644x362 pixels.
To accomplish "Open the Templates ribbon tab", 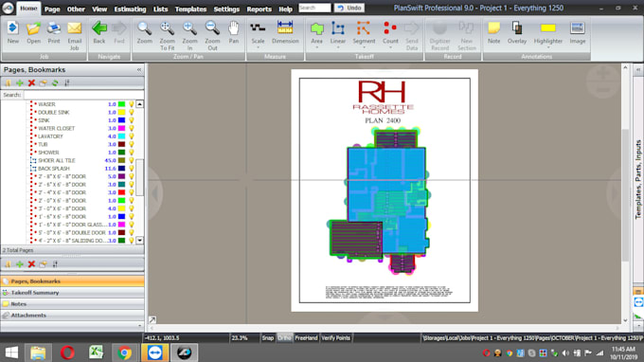I will click(190, 9).
